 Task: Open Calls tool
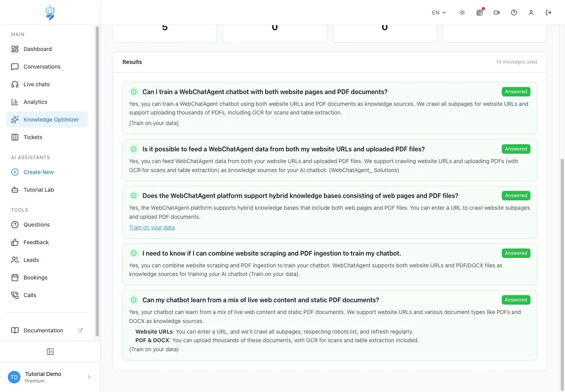click(x=47, y=295)
